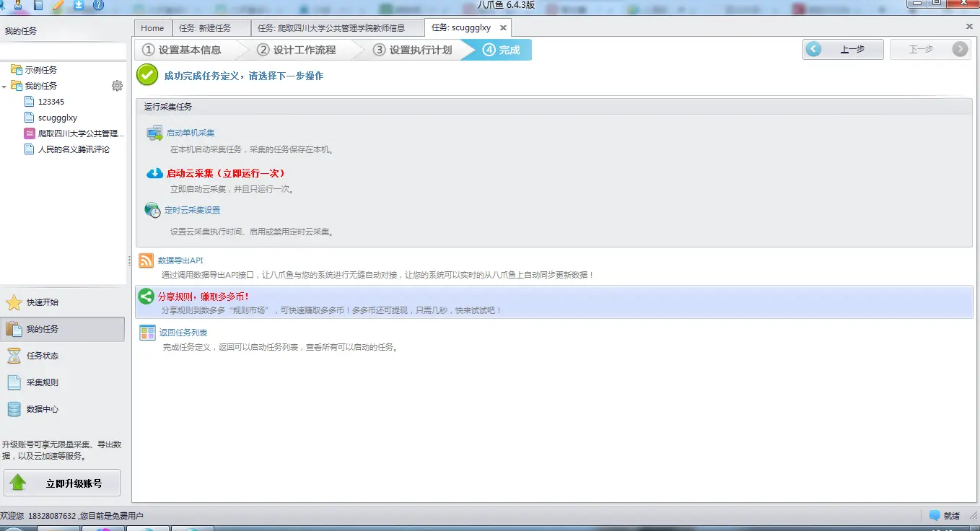Click the green share icon for 分享规则
This screenshot has width=980, height=531.
click(146, 297)
